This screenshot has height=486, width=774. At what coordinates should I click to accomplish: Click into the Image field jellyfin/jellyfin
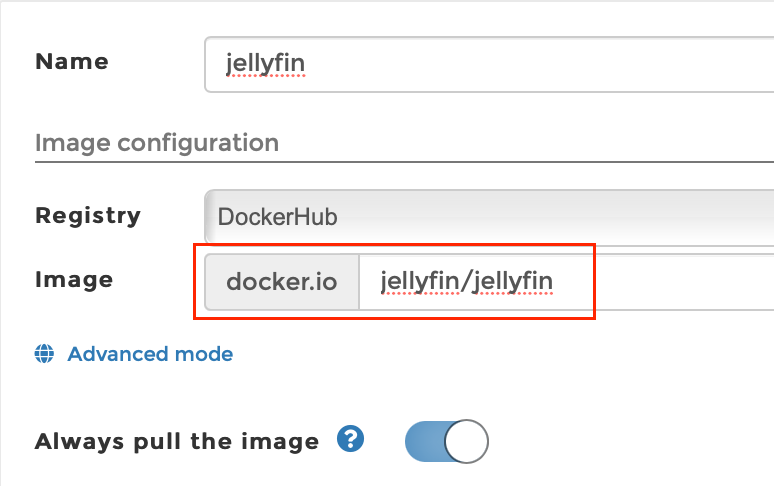(566, 282)
